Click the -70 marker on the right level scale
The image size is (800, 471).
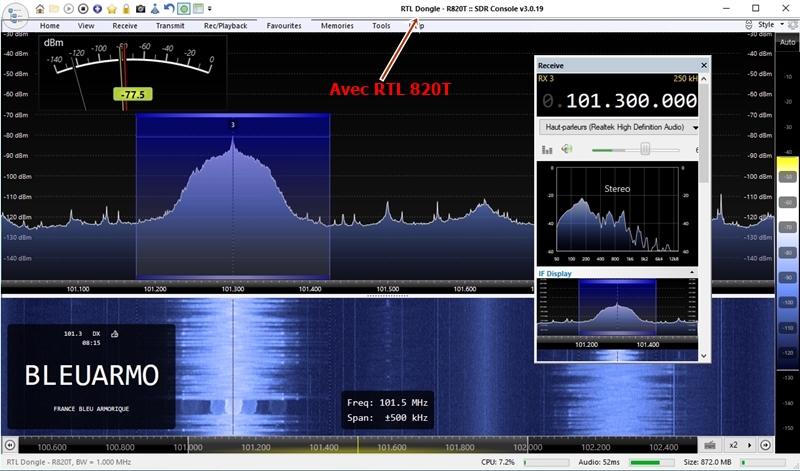tap(788, 227)
